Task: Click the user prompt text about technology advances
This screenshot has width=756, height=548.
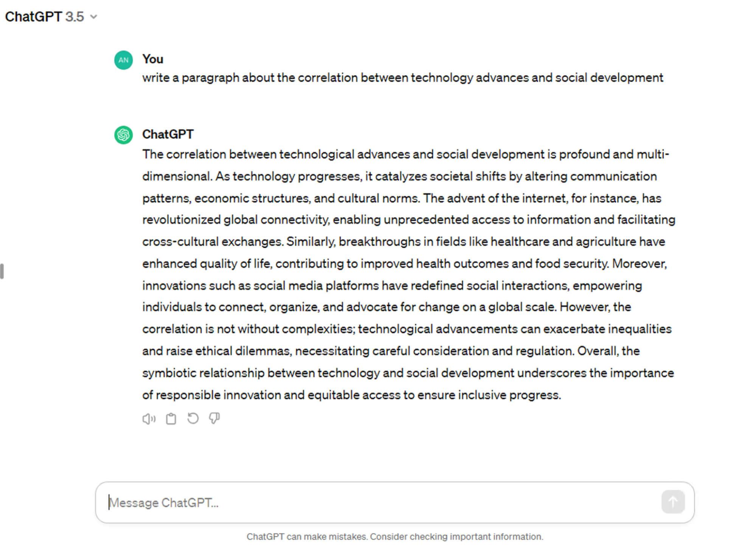Action: [402, 78]
